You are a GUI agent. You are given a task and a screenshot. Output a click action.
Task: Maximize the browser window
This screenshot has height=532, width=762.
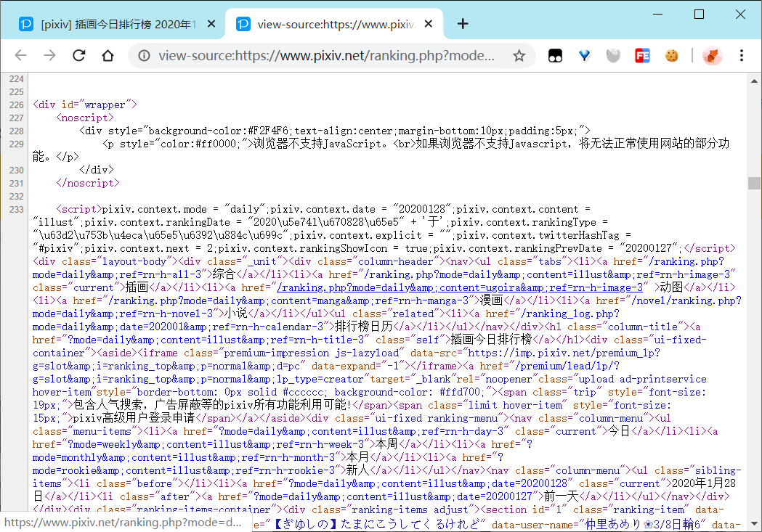pyautogui.click(x=699, y=15)
